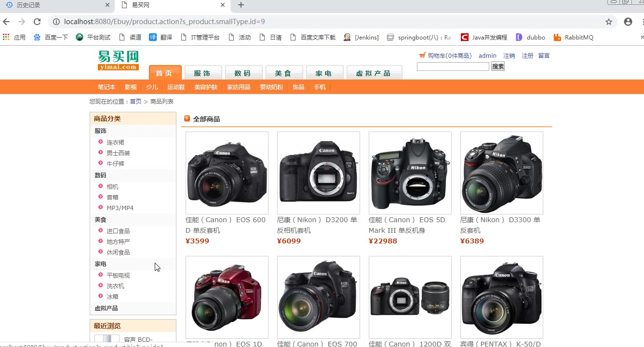Select the 虚拟产品 navigation tab

point(374,72)
